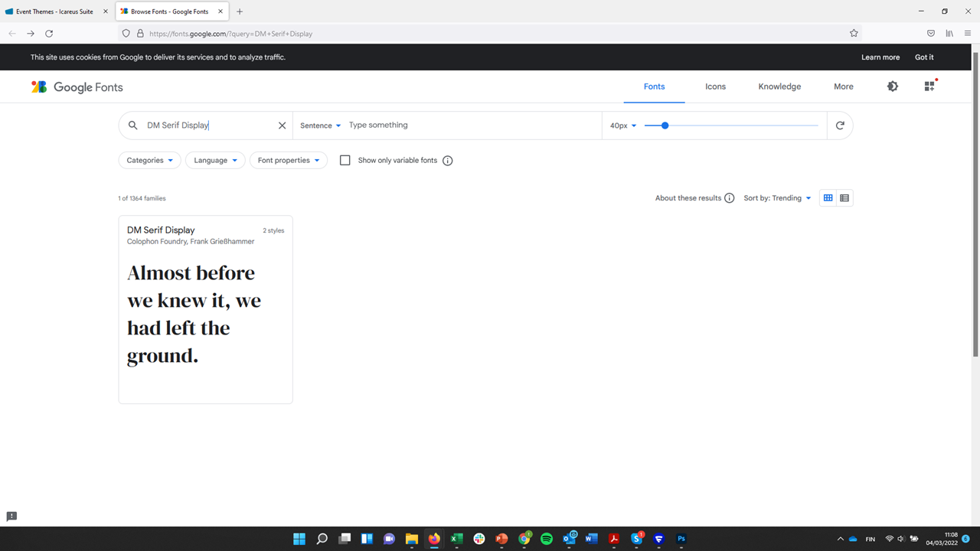Click About these results info icon

pos(729,198)
